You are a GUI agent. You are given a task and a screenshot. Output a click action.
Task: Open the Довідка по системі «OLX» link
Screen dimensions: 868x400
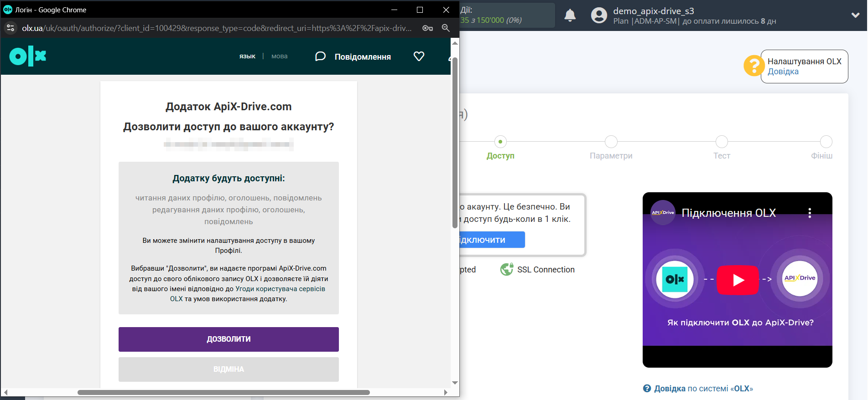pos(703,389)
